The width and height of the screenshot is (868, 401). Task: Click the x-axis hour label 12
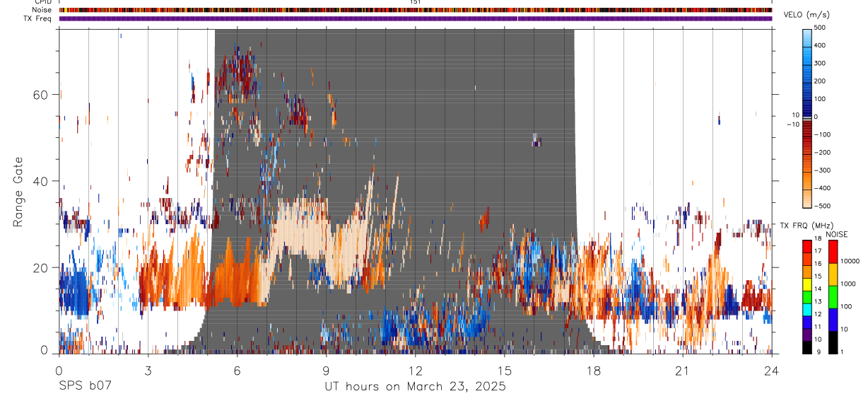[415, 371]
